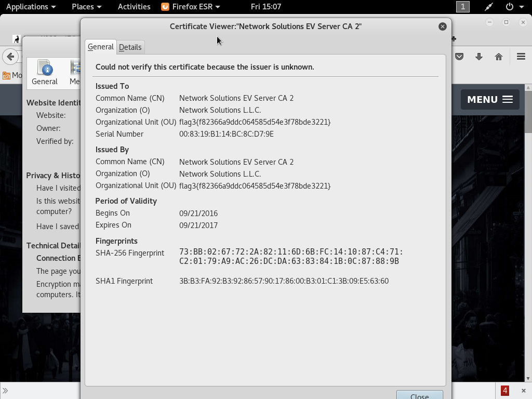Minimize the Firefox window

(x=489, y=22)
